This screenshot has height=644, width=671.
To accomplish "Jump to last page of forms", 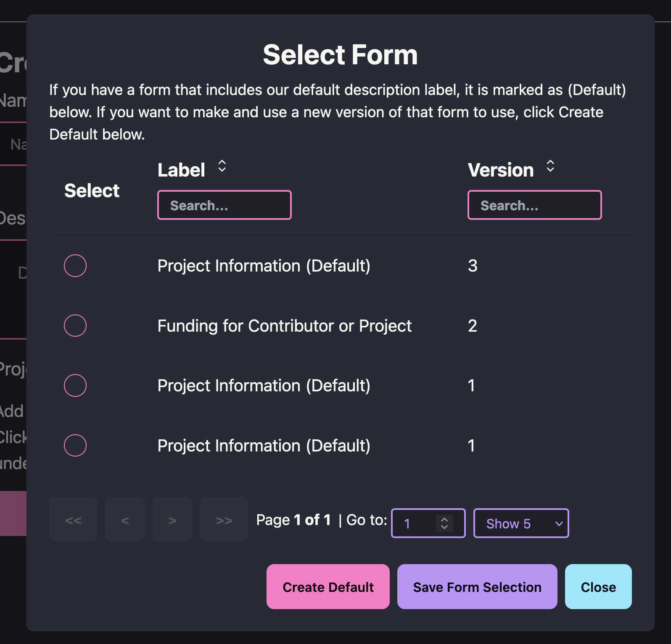I will [224, 520].
